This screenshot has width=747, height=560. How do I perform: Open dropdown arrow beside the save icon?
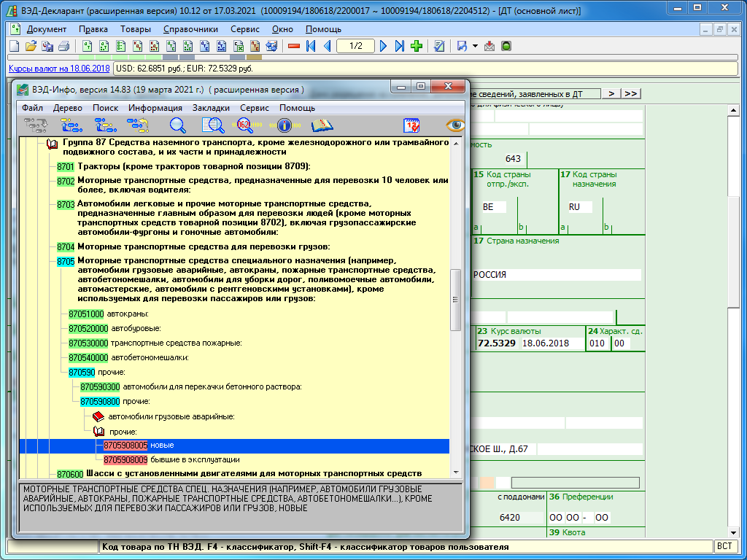click(x=475, y=46)
